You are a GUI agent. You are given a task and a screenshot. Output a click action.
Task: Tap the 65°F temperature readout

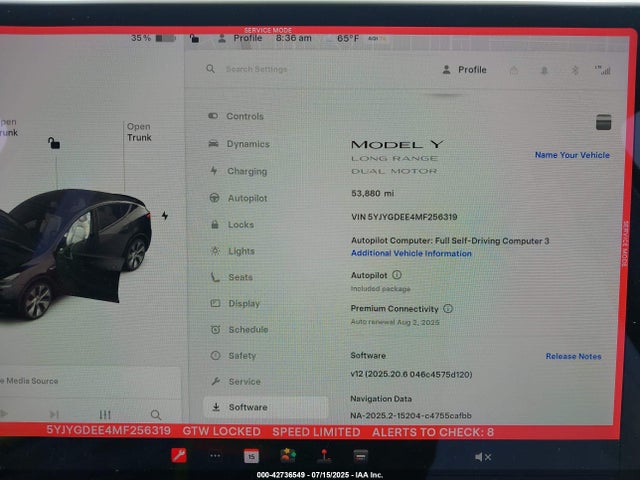point(348,39)
